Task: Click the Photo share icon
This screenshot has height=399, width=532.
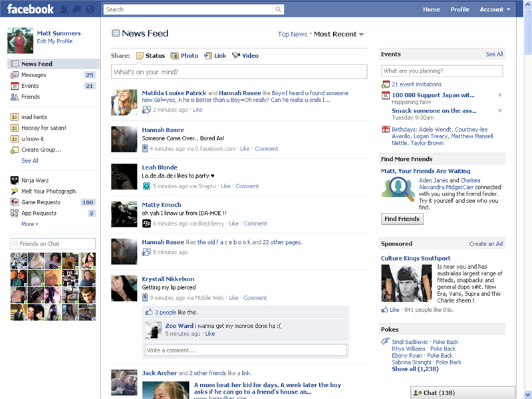Action: (174, 56)
